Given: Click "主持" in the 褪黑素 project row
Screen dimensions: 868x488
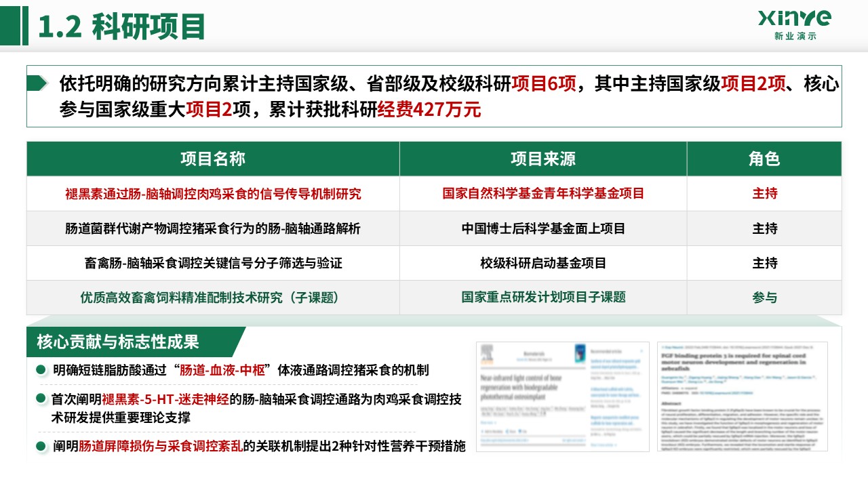Looking at the screenshot, I should pyautogui.click(x=764, y=194).
